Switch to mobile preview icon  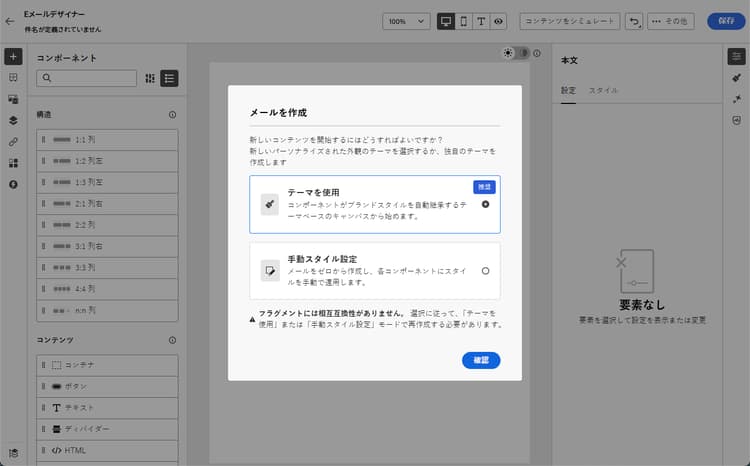[463, 21]
